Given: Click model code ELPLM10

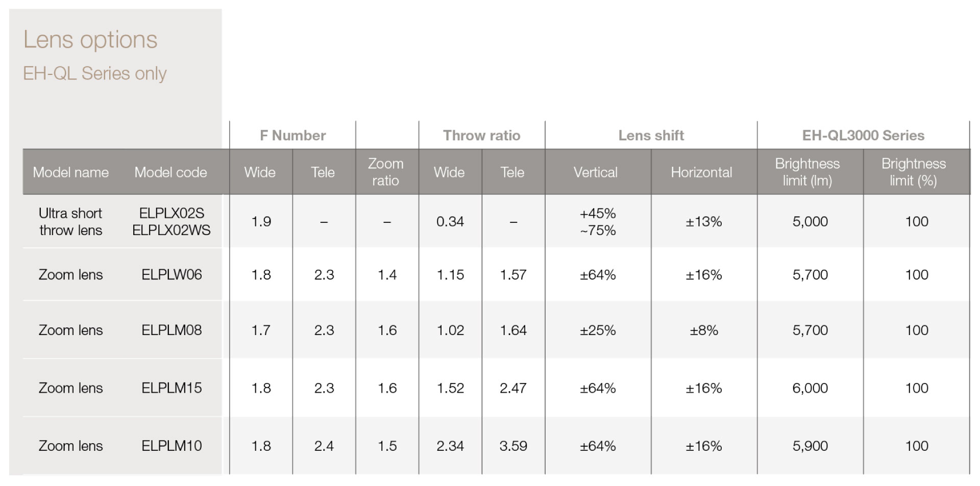Looking at the screenshot, I should pyautogui.click(x=171, y=446).
